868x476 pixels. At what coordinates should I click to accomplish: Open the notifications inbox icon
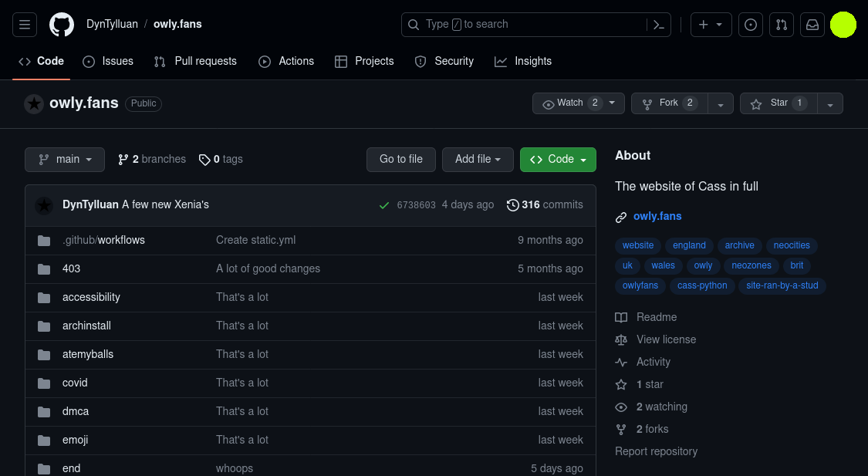click(x=812, y=25)
